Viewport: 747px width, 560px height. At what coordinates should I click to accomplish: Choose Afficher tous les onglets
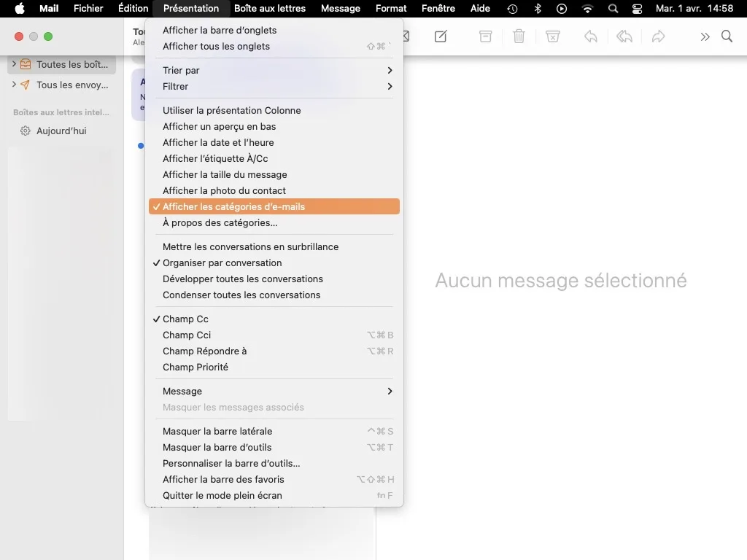click(x=274, y=46)
